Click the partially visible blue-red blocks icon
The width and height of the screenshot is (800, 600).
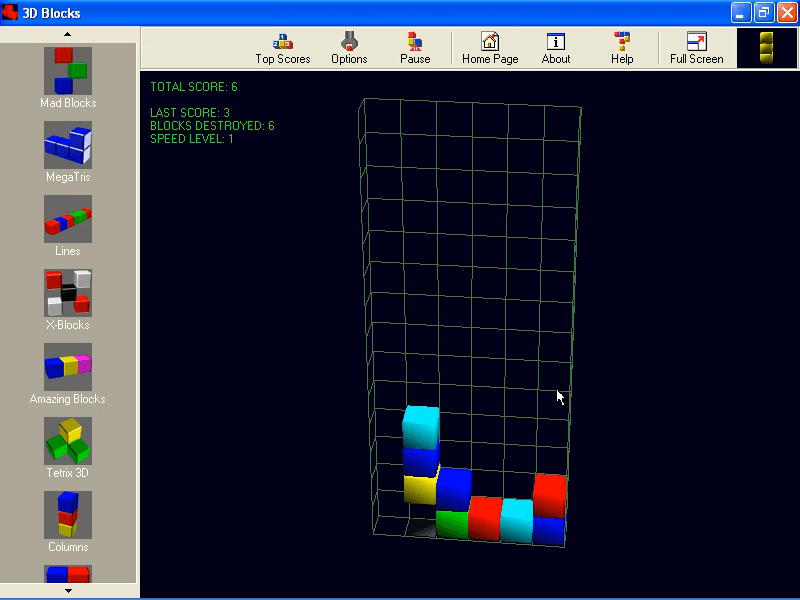click(x=68, y=573)
